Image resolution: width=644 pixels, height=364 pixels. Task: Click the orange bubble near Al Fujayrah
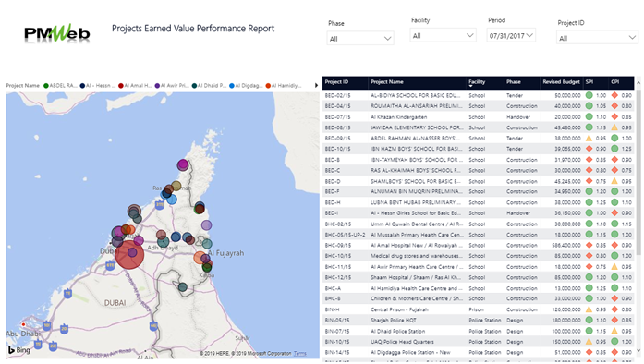[200, 258]
